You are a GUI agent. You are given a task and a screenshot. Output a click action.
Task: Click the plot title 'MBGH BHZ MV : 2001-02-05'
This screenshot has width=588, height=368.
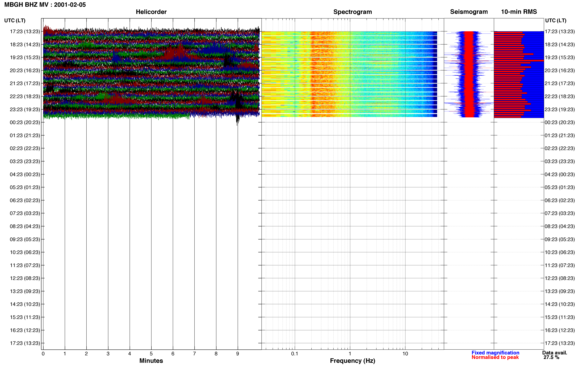pos(45,5)
